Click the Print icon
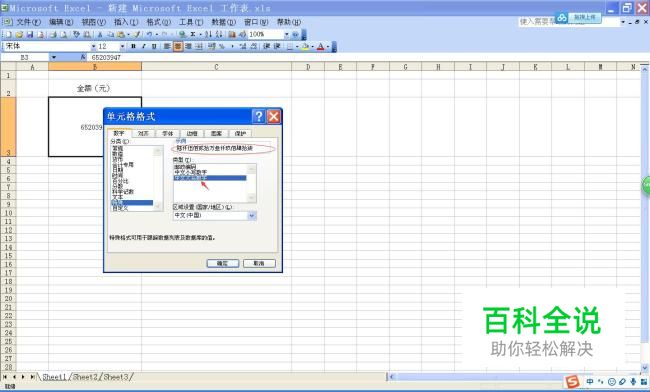 (x=53, y=34)
